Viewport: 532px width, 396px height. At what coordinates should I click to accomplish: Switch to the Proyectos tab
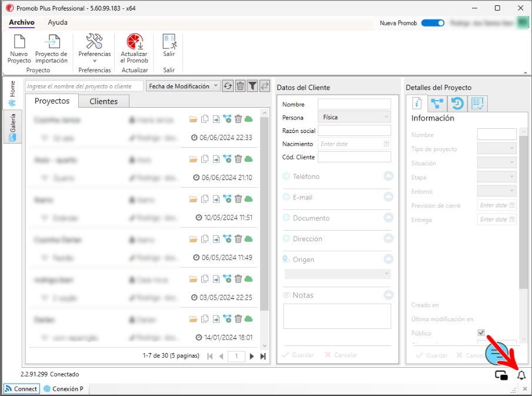pos(52,101)
